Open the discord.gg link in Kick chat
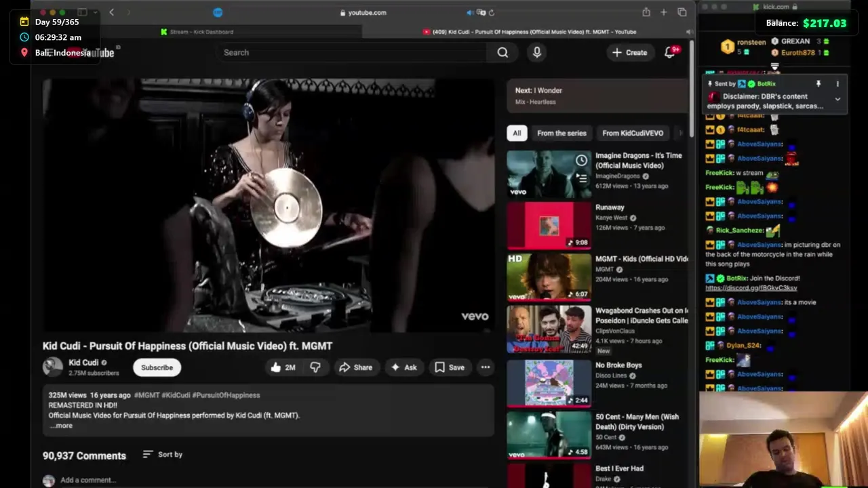 coord(751,288)
